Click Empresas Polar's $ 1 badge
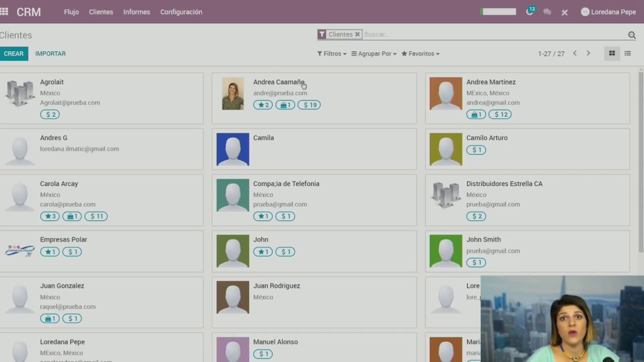Image resolution: width=644 pixels, height=362 pixels. pyautogui.click(x=72, y=252)
